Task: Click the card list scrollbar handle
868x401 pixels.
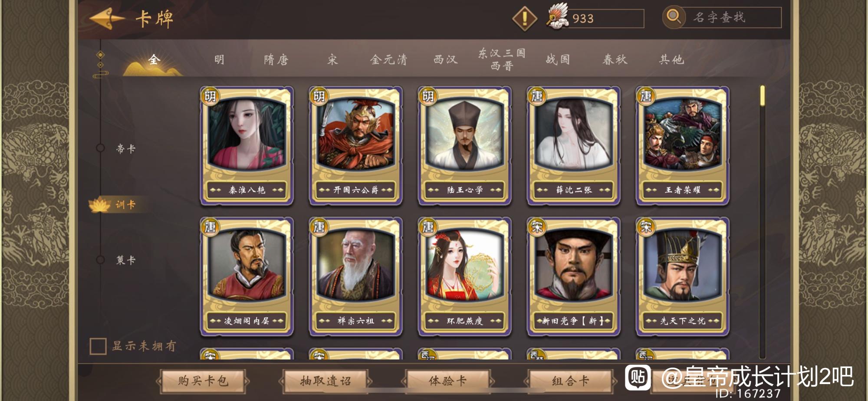Action: pos(763,96)
